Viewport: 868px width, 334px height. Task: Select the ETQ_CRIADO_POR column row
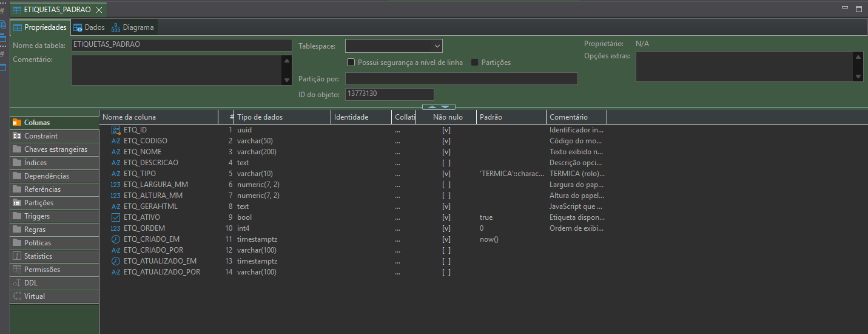point(353,250)
